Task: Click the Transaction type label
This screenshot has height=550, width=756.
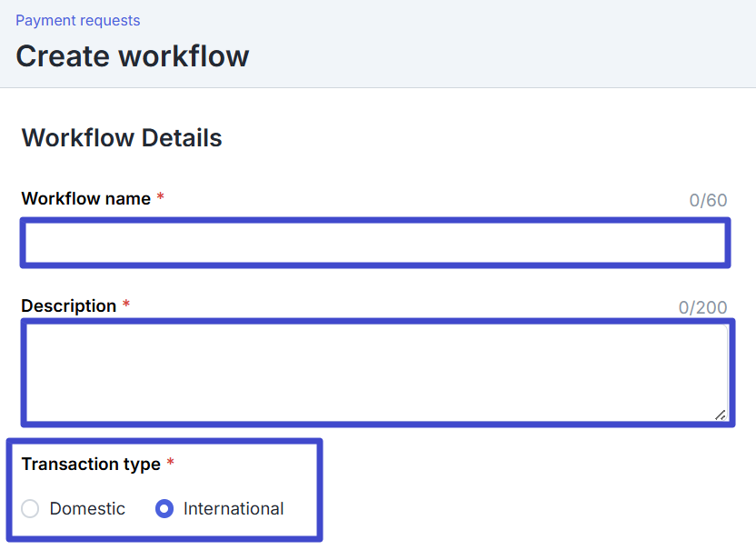Action: point(91,464)
